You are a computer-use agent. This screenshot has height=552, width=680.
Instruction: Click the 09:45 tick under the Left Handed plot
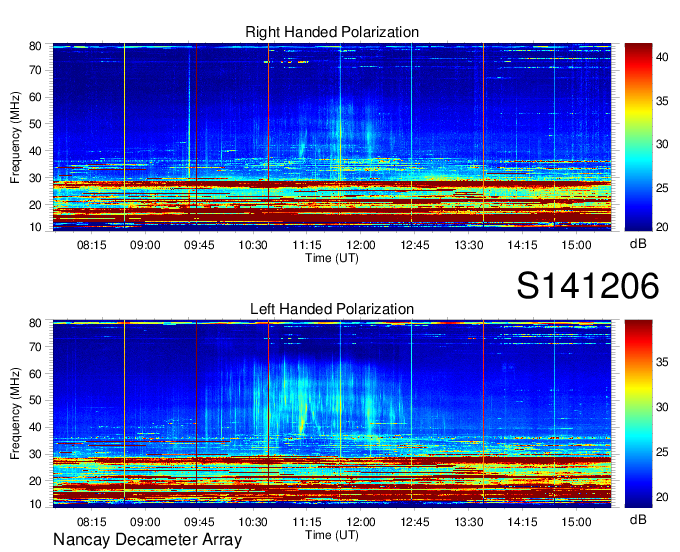coord(199,522)
